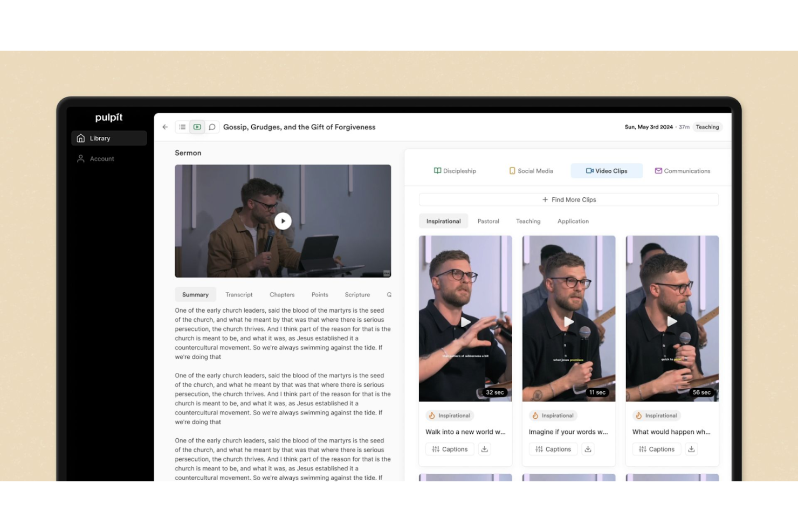Open the 32 second Inspirational clip thumbnail
This screenshot has height=532, width=798.
465,318
